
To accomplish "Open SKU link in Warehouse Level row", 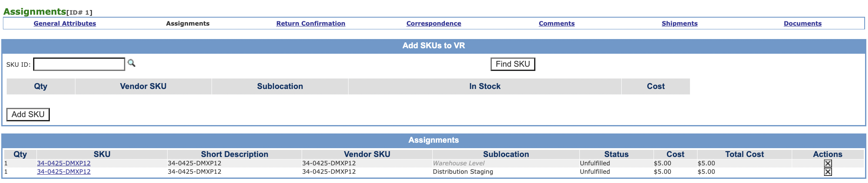I will [64, 163].
